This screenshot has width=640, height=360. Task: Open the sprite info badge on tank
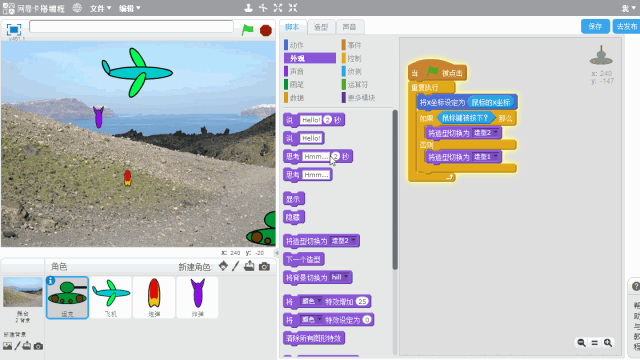51,280
